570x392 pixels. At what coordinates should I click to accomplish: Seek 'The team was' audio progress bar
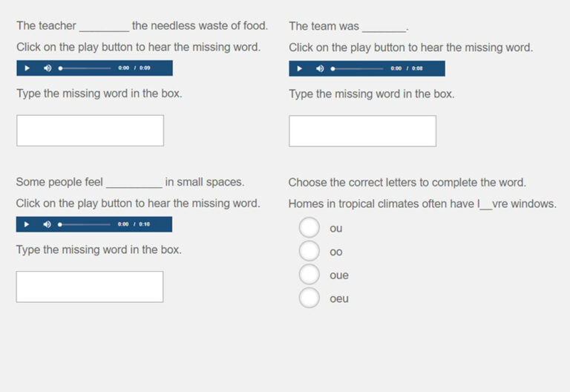click(x=357, y=68)
